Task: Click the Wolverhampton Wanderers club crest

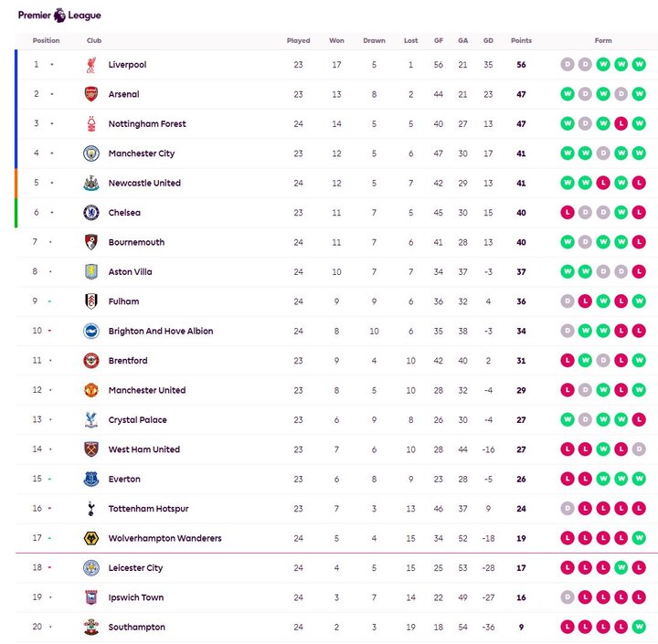Action: (90, 538)
